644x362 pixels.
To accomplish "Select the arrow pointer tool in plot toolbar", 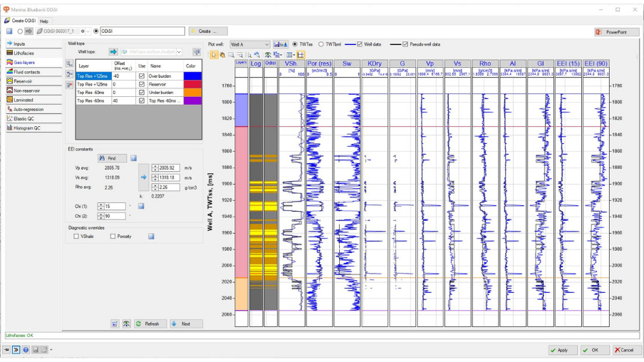I will click(x=214, y=55).
